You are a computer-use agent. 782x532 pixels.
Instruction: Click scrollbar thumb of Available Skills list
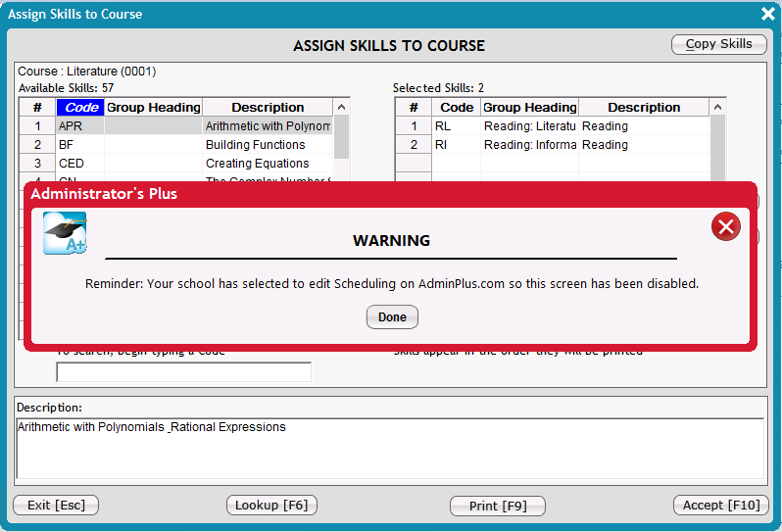tap(341, 136)
